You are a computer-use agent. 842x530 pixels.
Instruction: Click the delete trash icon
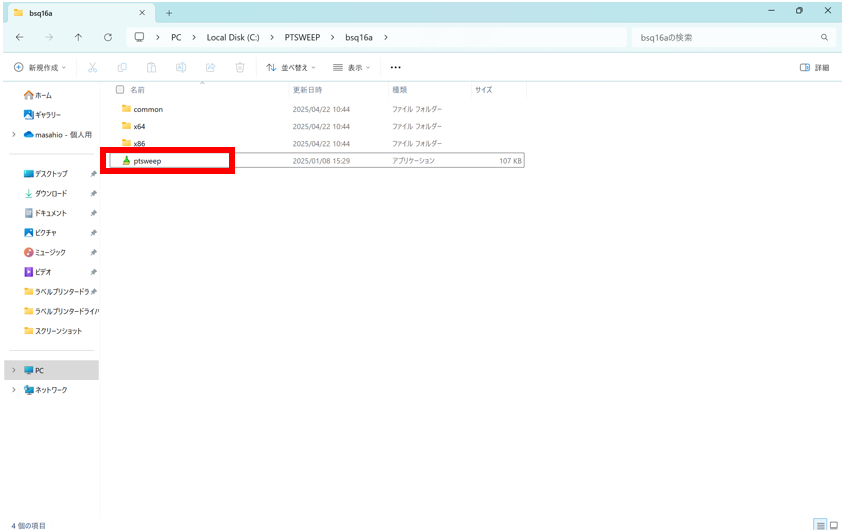[x=240, y=67]
